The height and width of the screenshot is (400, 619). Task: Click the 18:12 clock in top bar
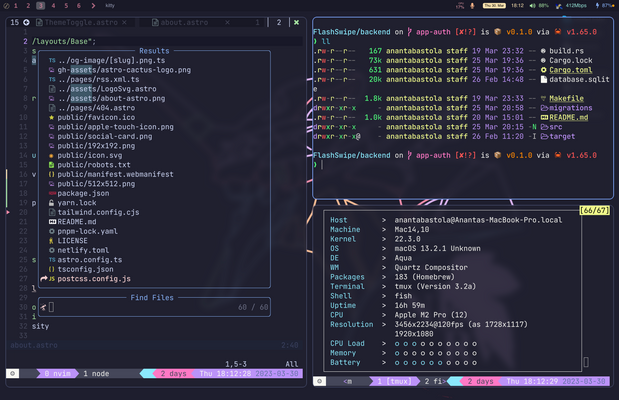(x=517, y=6)
